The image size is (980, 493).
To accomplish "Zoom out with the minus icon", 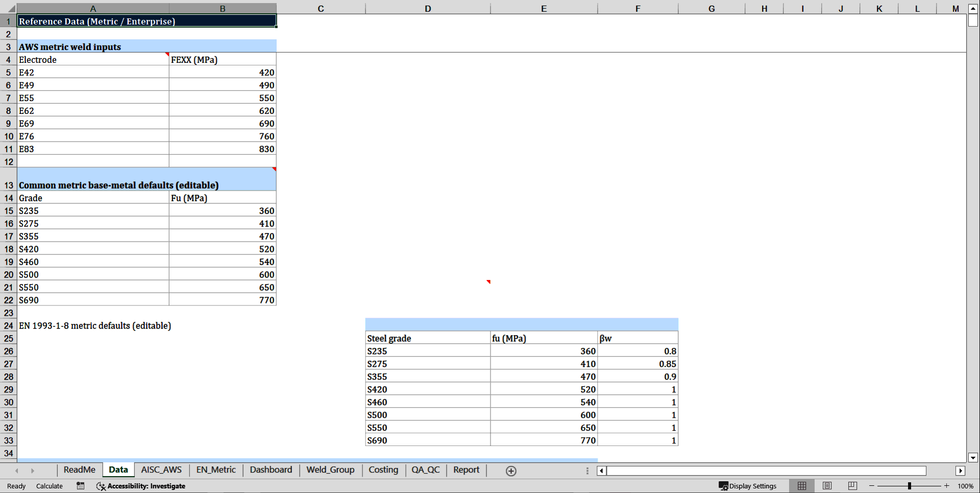I will point(871,486).
